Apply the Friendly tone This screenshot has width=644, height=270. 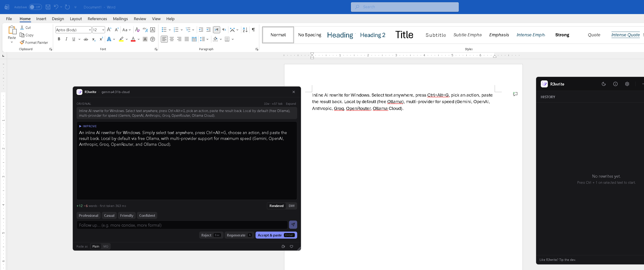[127, 216]
